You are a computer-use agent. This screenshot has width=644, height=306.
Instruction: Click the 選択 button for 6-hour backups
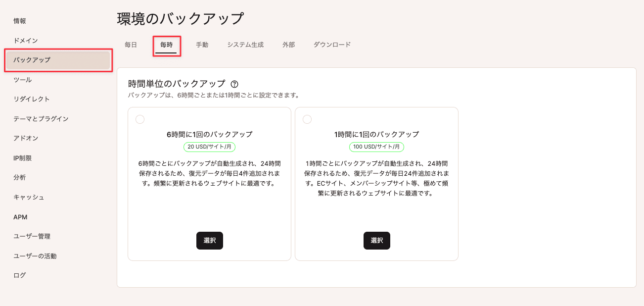coord(209,241)
